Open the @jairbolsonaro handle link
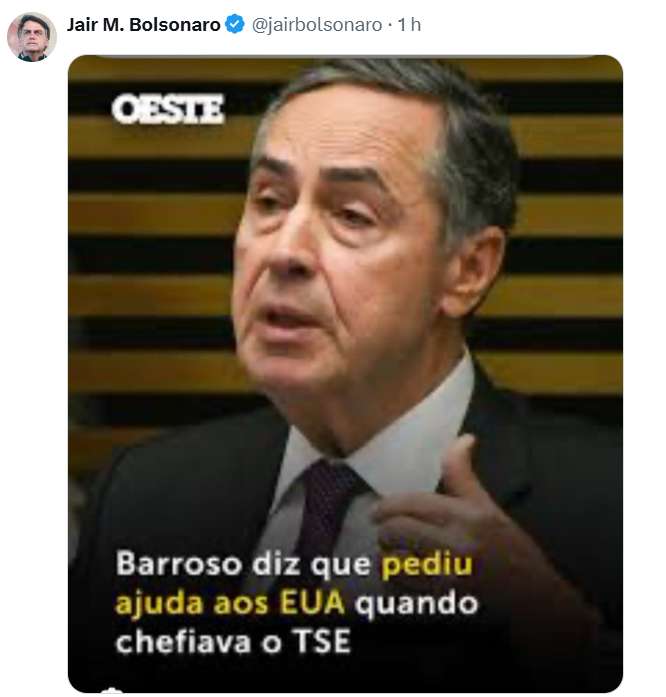 pyautogui.click(x=317, y=25)
